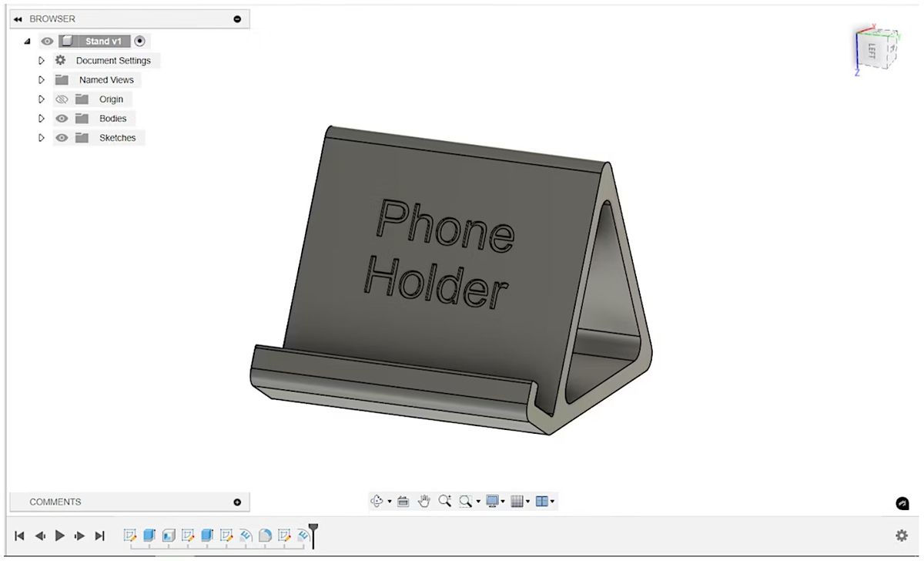This screenshot has width=924, height=561.
Task: Collapse the Browser panel
Action: click(18, 18)
